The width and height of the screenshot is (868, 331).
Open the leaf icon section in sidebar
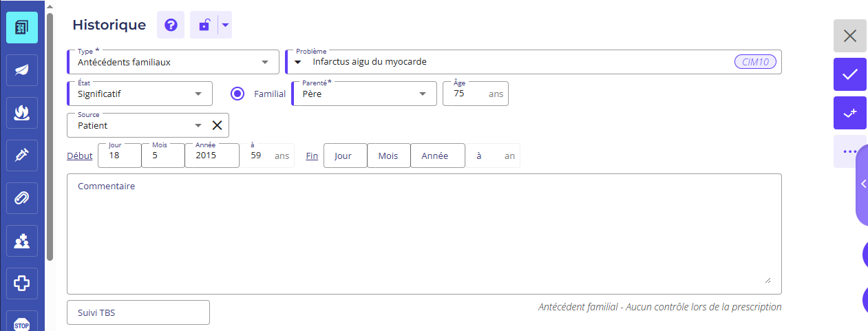(x=22, y=70)
